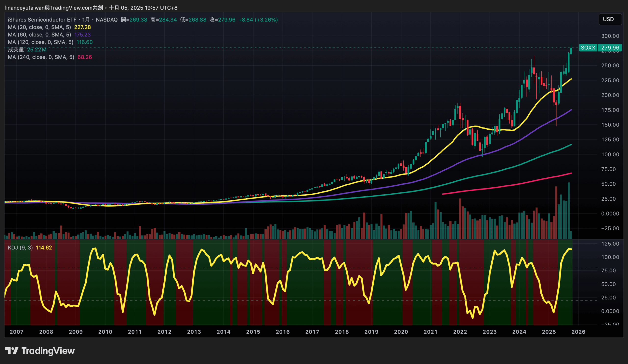Select the MA 120 indicator legend

point(41,42)
